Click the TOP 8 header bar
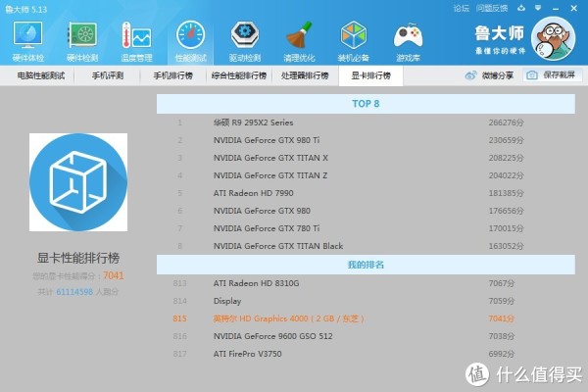This screenshot has height=392, width=588. (x=366, y=104)
